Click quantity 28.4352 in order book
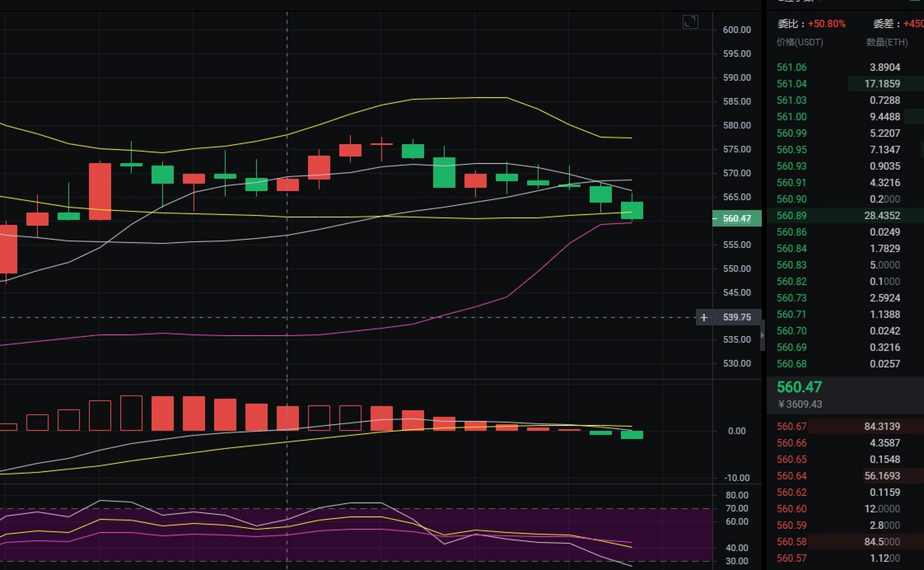Screen dimensions: 924x570 click(x=882, y=216)
